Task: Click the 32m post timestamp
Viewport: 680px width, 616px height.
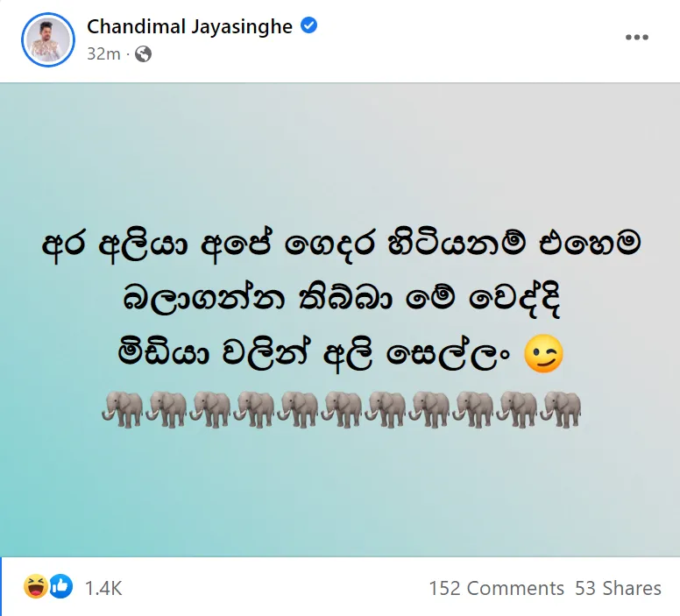Action: (103, 54)
